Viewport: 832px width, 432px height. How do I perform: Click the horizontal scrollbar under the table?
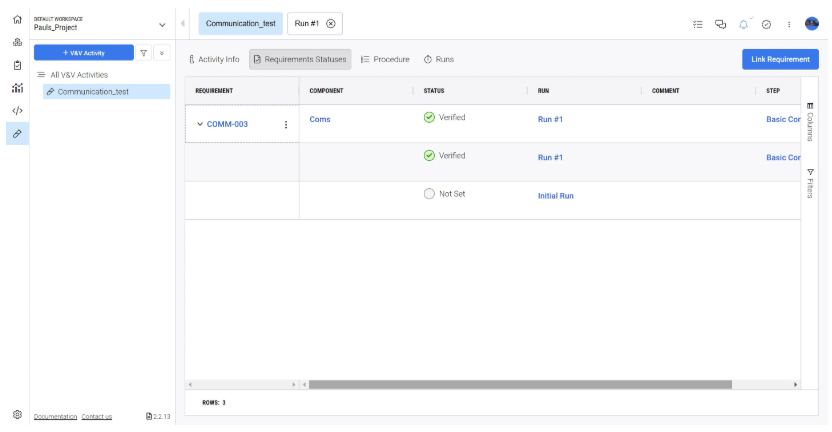(x=520, y=384)
